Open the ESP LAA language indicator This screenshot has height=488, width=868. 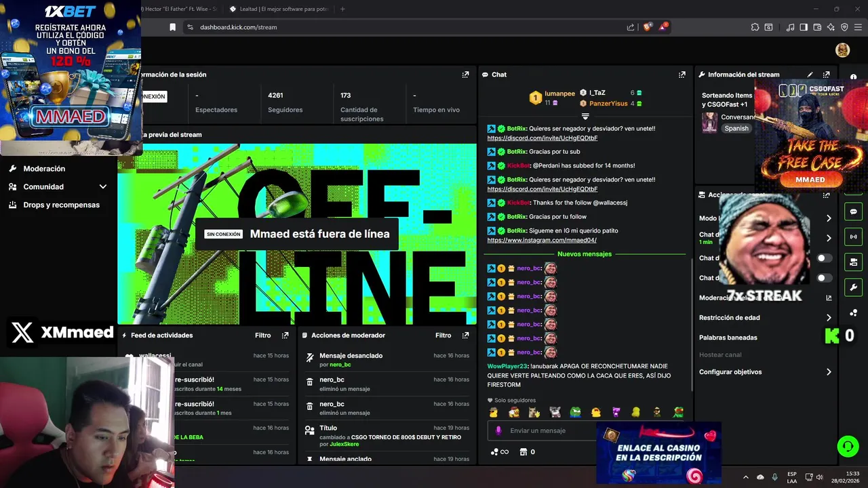point(792,477)
